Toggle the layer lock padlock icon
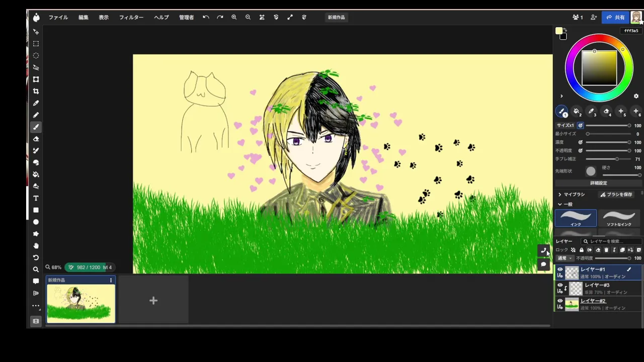 pos(581,250)
